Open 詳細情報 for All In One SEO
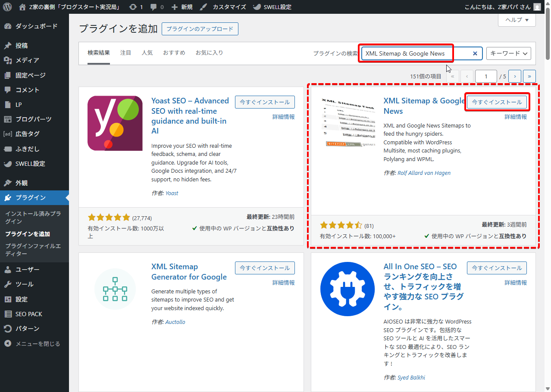This screenshot has width=551, height=392. [x=516, y=283]
